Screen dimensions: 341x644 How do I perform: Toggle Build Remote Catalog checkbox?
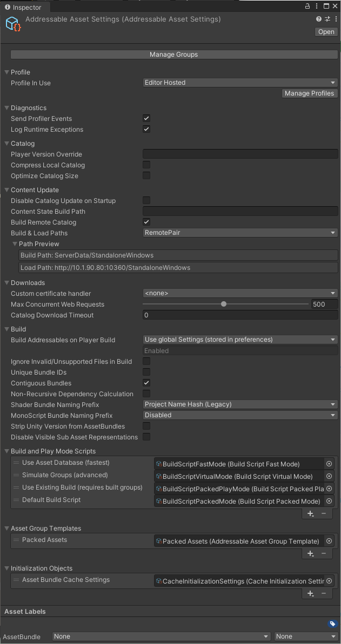pyautogui.click(x=146, y=222)
